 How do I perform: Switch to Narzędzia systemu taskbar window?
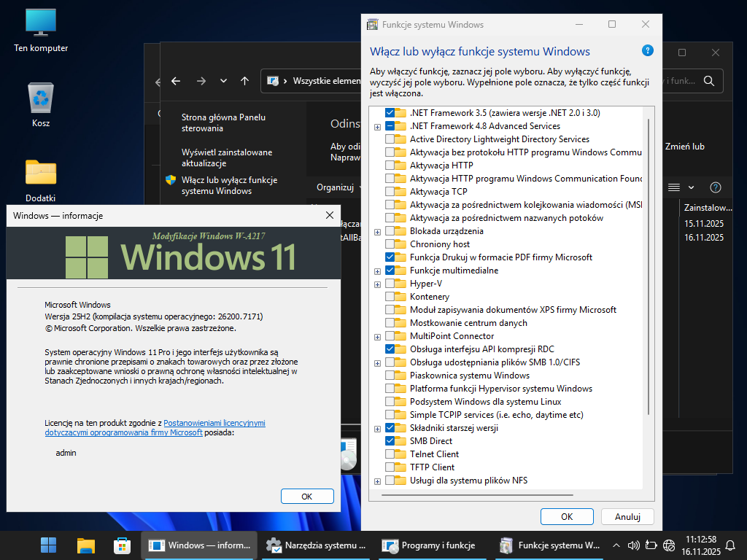coord(316,545)
